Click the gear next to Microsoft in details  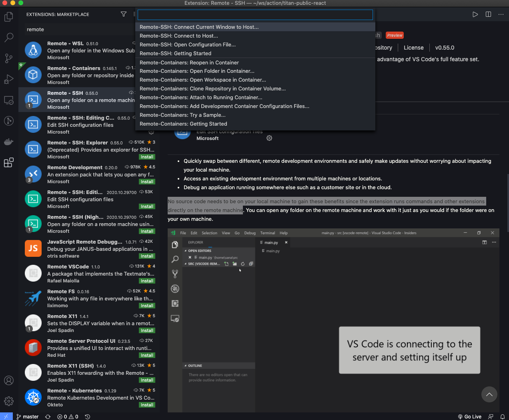coord(269,138)
